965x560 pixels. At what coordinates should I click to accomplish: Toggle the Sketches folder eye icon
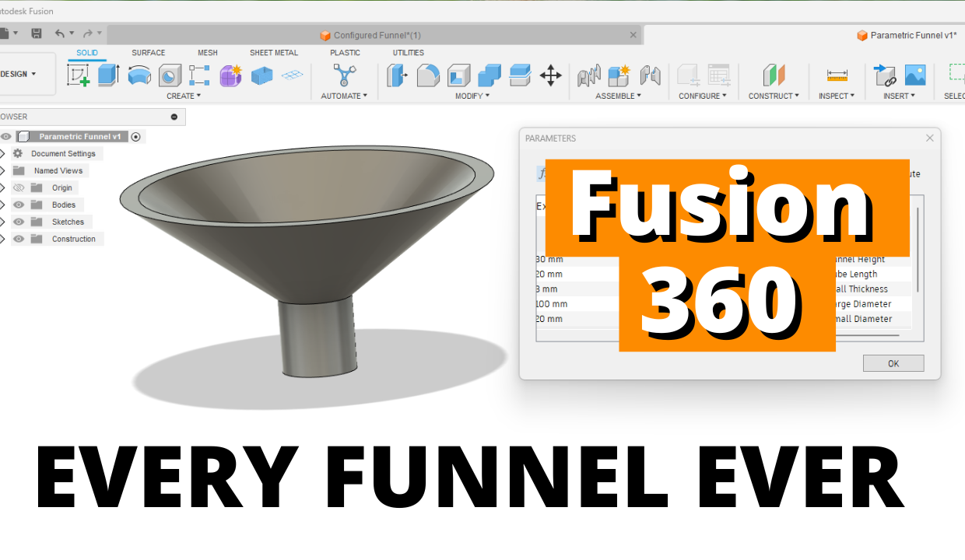(19, 222)
